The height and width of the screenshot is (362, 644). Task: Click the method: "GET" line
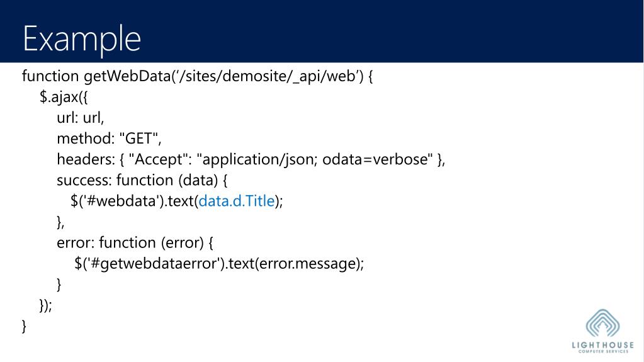click(110, 139)
